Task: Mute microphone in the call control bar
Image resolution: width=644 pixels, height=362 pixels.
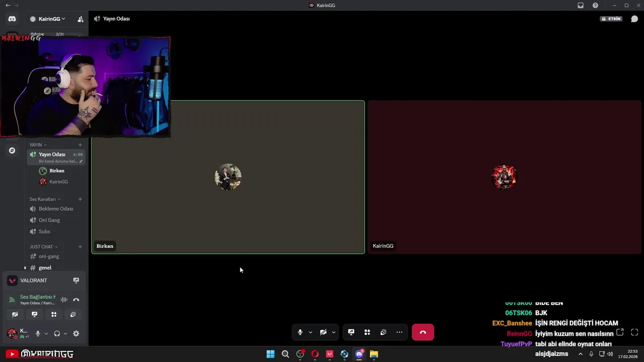Action: pos(300,332)
